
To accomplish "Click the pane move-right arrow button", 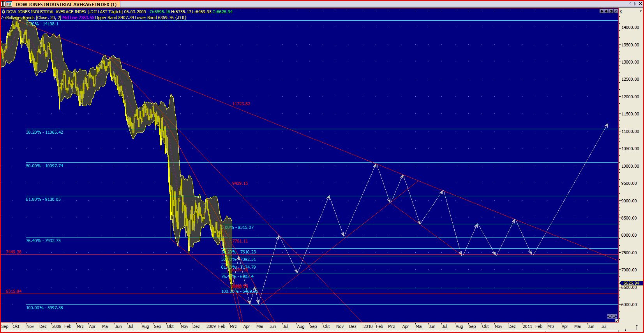I will point(607,11).
